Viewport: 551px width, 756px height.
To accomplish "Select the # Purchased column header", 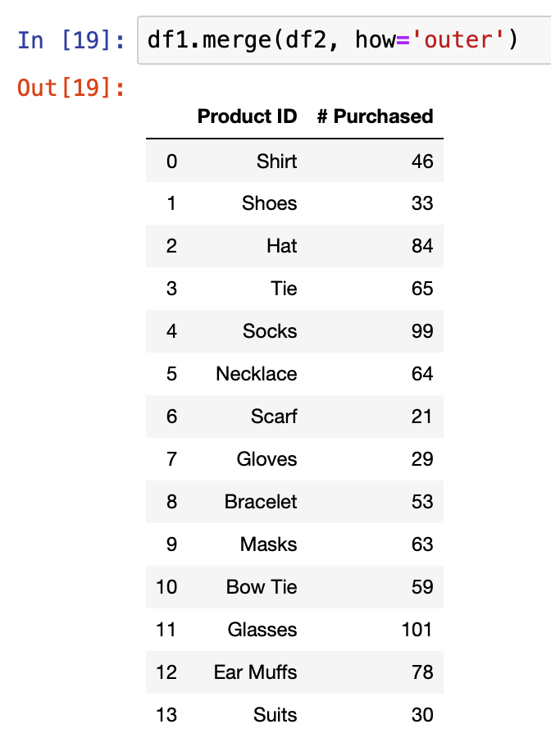I will (375, 116).
